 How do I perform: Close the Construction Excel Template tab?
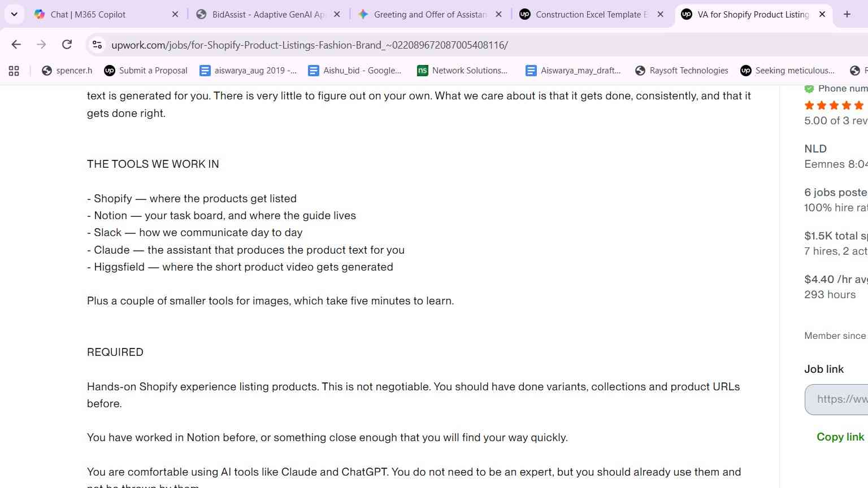(x=660, y=14)
